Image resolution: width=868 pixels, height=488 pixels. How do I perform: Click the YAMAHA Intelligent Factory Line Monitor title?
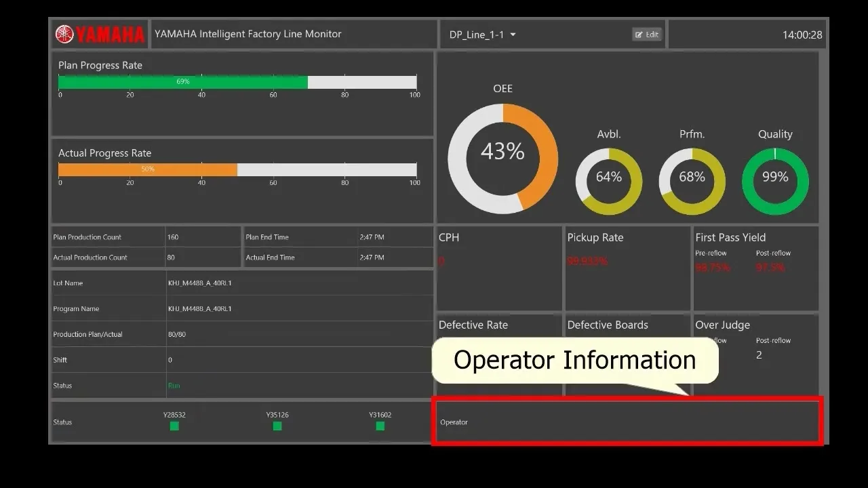click(x=248, y=34)
